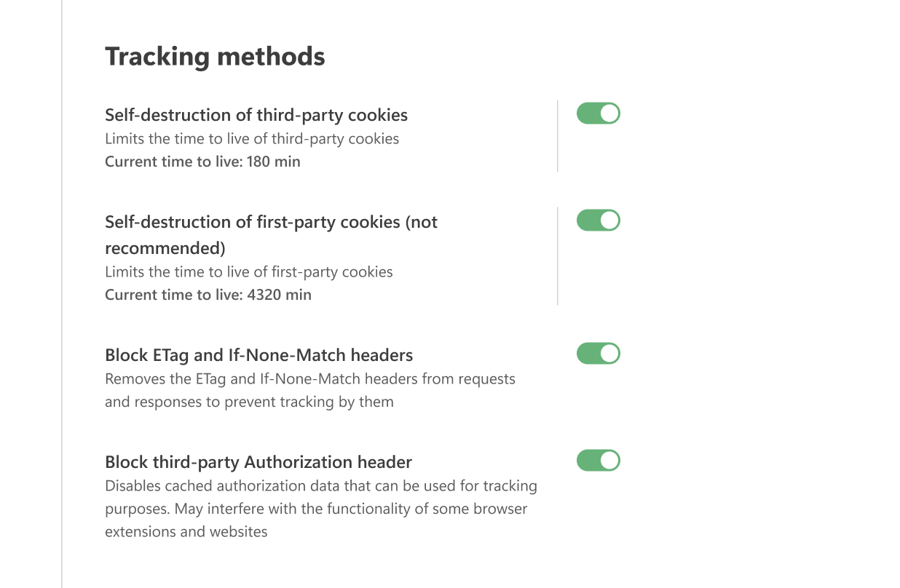Click the divider line beside the first toggle

tap(558, 135)
